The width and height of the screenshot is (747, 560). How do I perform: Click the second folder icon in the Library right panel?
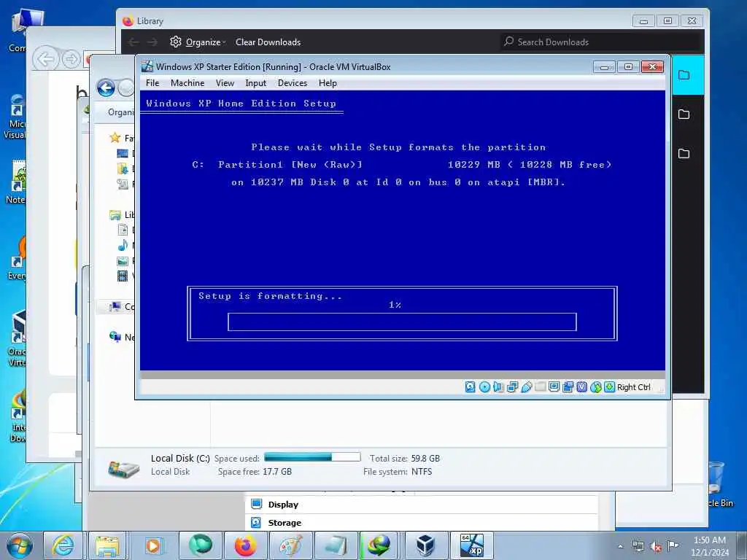(684, 114)
